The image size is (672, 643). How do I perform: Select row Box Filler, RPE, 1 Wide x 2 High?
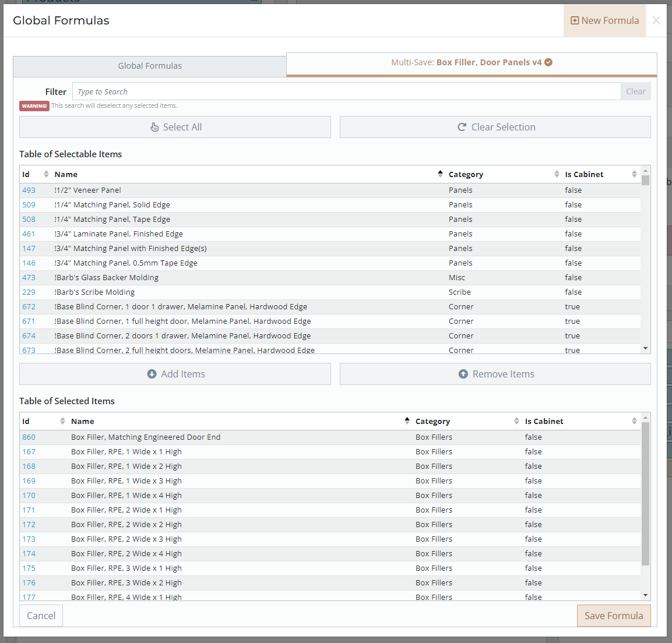coord(330,466)
